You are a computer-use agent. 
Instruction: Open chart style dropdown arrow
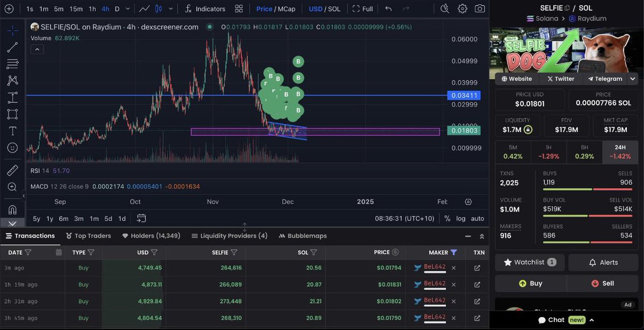[x=171, y=9]
